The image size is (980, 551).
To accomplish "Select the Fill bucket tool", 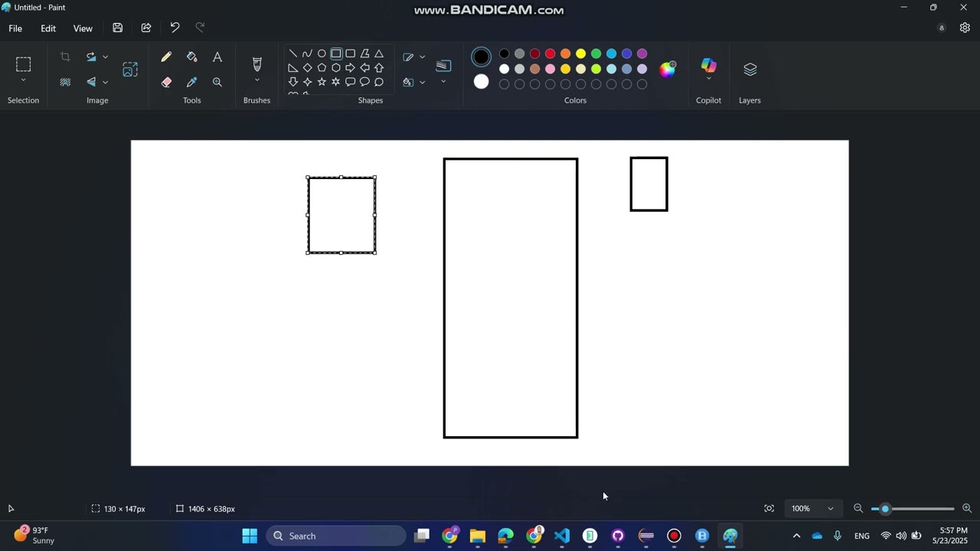I will (x=191, y=57).
